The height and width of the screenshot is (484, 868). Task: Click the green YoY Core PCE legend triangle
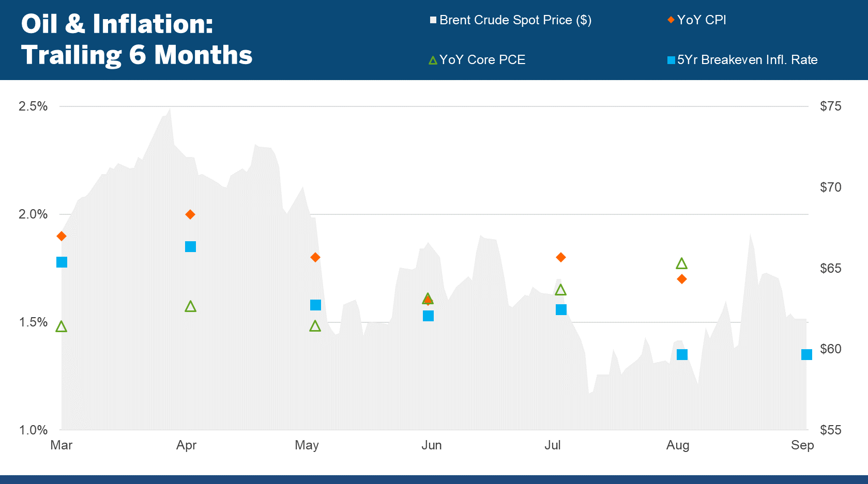(433, 60)
